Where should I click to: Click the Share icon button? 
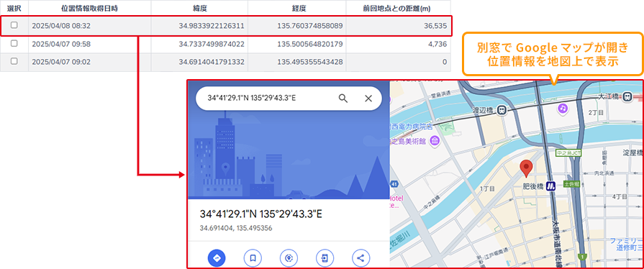(361, 258)
